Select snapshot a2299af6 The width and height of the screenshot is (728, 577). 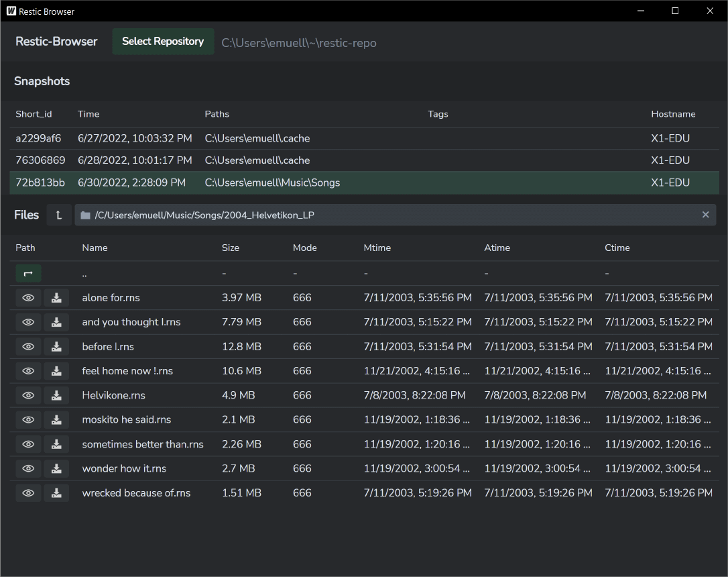click(x=38, y=138)
